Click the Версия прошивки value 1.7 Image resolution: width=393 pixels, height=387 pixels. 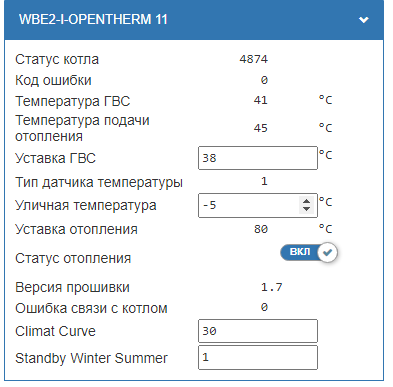coord(271,287)
